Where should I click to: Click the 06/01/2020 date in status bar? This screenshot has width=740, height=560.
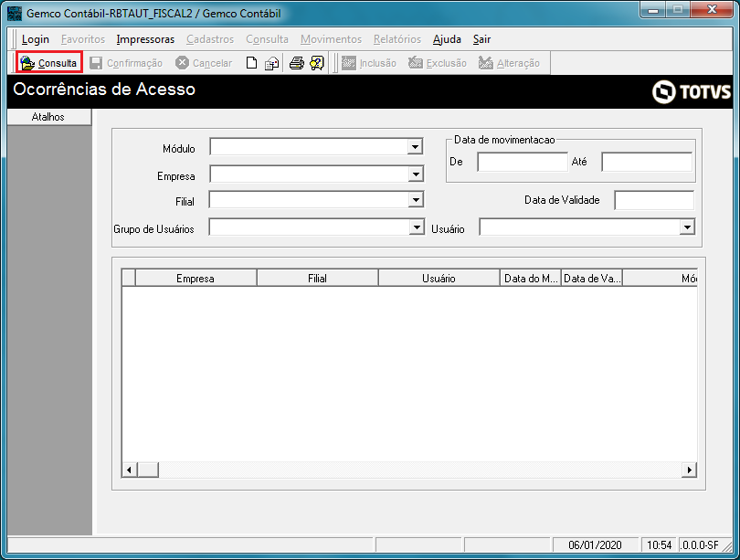[x=595, y=545]
